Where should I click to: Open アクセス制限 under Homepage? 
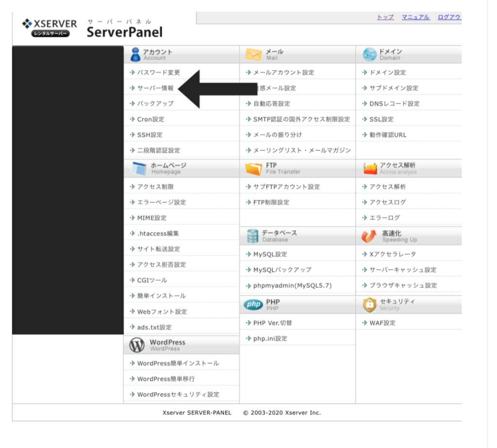[155, 187]
